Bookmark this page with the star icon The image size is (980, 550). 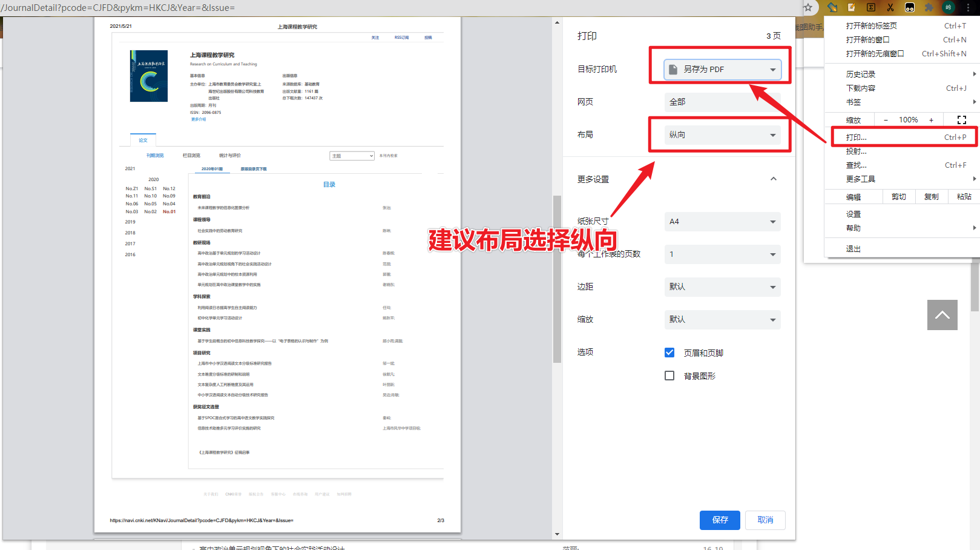point(808,7)
